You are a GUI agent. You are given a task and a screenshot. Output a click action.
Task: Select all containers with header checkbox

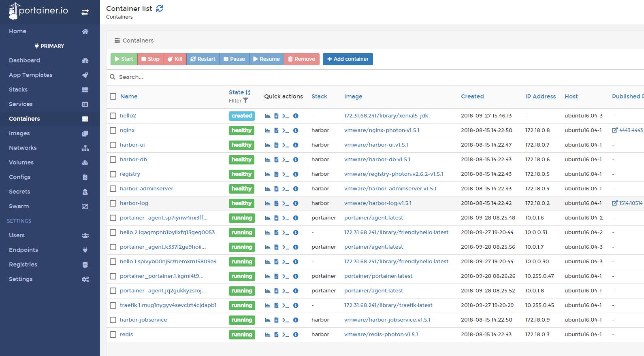tap(113, 96)
